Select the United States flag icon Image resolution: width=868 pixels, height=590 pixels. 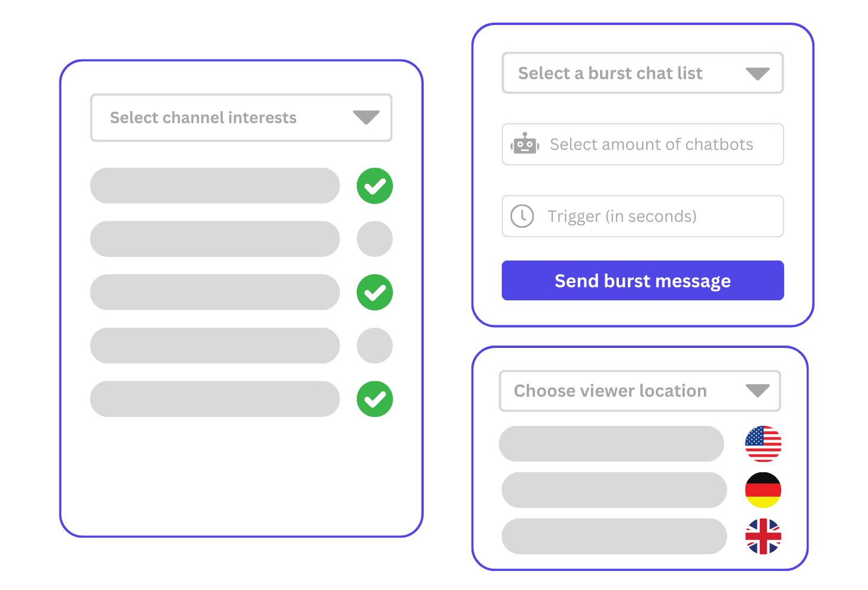point(763,444)
